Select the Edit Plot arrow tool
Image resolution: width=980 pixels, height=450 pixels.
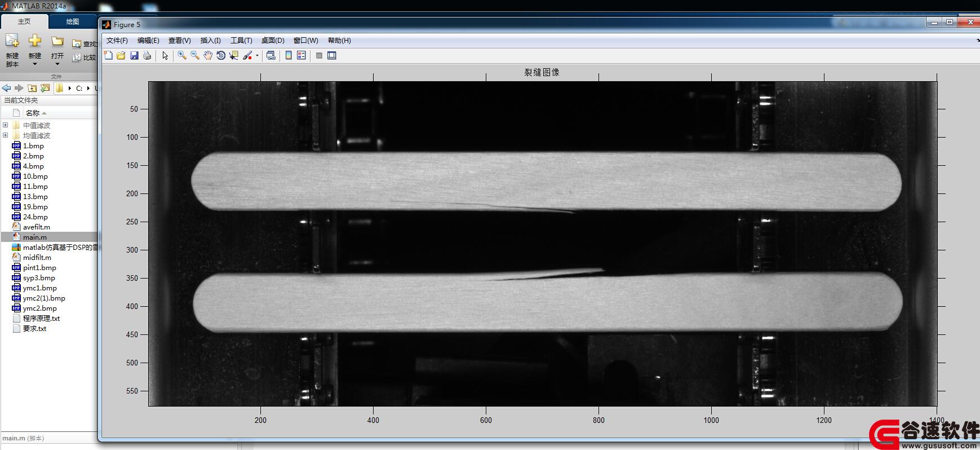pyautogui.click(x=165, y=55)
